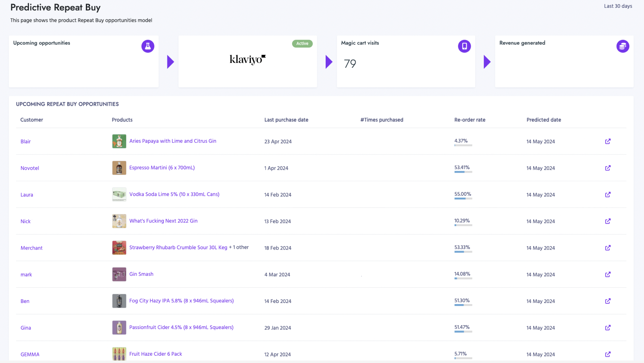Image resolution: width=644 pixels, height=363 pixels.
Task: Open external link for mark's row
Action: 607,274
